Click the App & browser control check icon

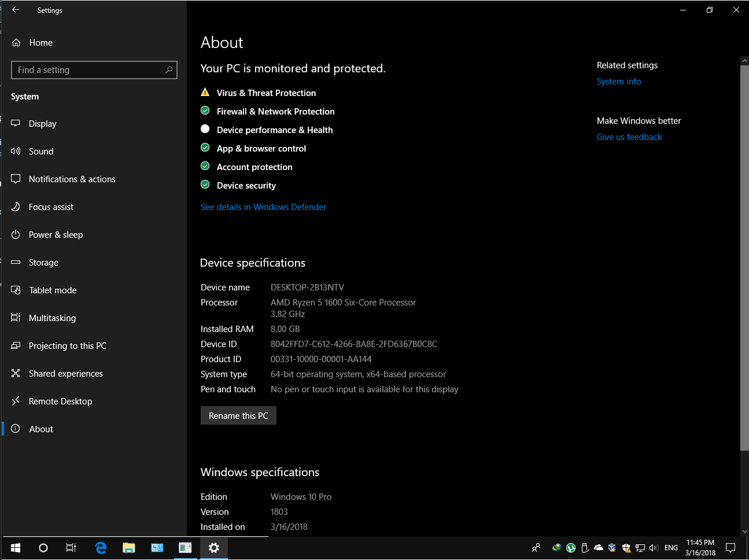click(205, 148)
